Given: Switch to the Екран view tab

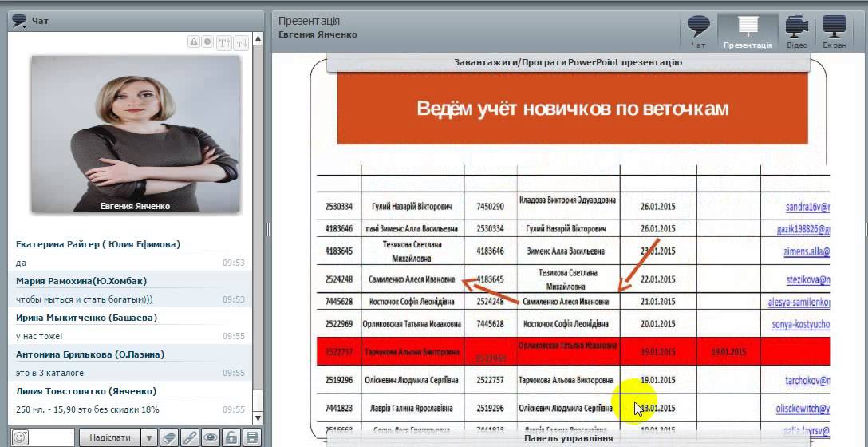Looking at the screenshot, I should click(834, 32).
